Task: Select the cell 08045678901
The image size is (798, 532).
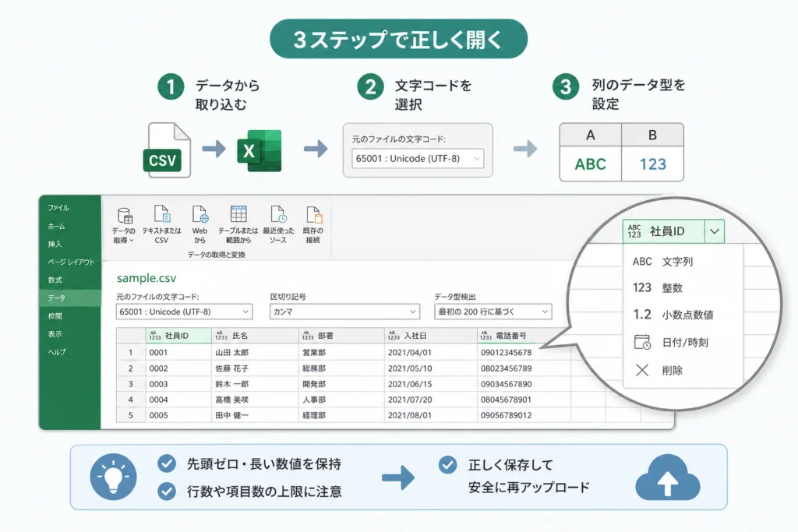Action: 523,400
